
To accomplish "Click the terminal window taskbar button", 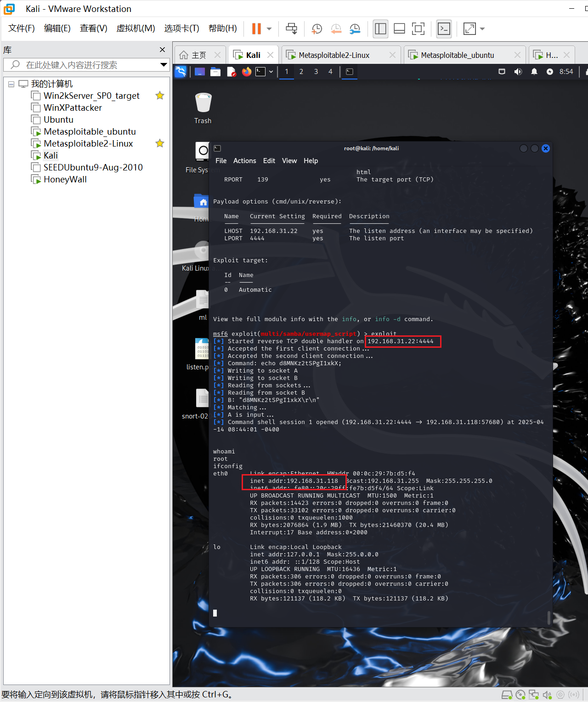I will tap(350, 72).
